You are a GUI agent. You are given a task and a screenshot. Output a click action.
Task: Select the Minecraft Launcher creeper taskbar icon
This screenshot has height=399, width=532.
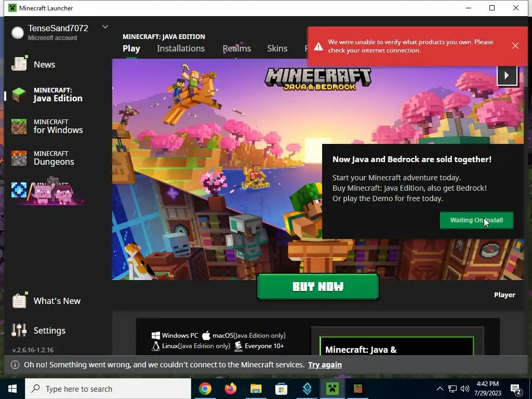[332, 389]
